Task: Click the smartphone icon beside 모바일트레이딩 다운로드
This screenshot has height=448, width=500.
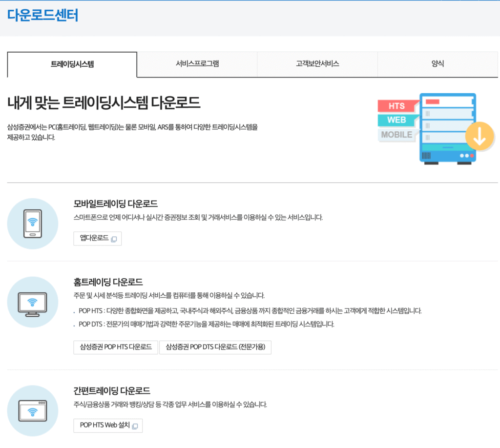Action: [32, 223]
